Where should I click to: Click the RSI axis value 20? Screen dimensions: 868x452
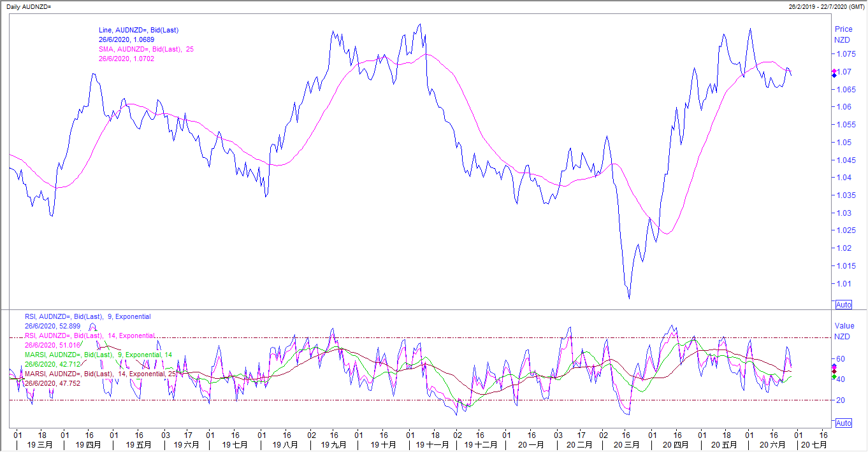tap(840, 400)
